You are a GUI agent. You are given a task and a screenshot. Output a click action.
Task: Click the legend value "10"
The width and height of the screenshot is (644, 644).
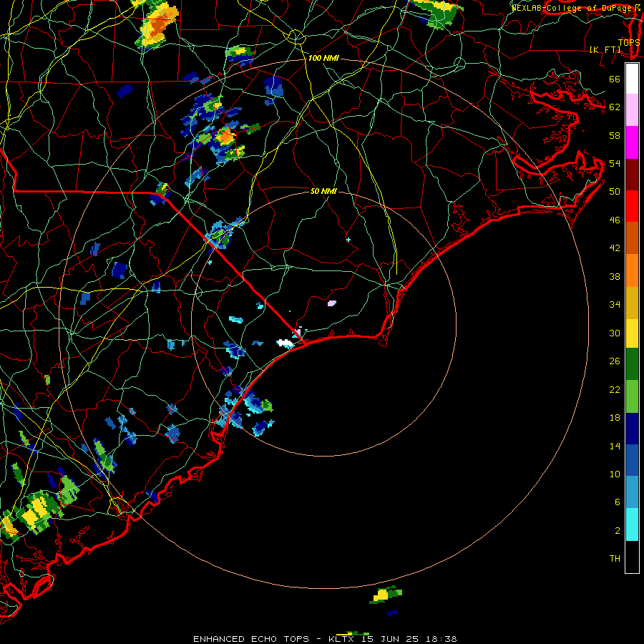(x=615, y=474)
